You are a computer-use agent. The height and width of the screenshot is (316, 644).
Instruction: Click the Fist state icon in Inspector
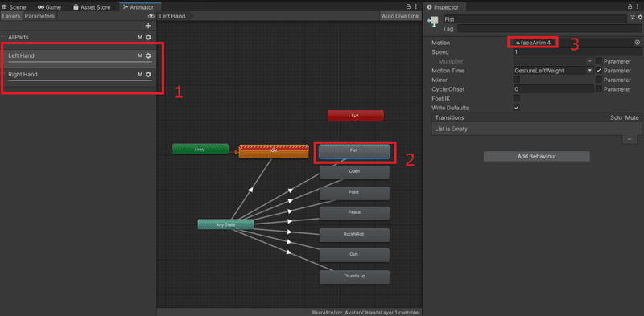pyautogui.click(x=434, y=23)
